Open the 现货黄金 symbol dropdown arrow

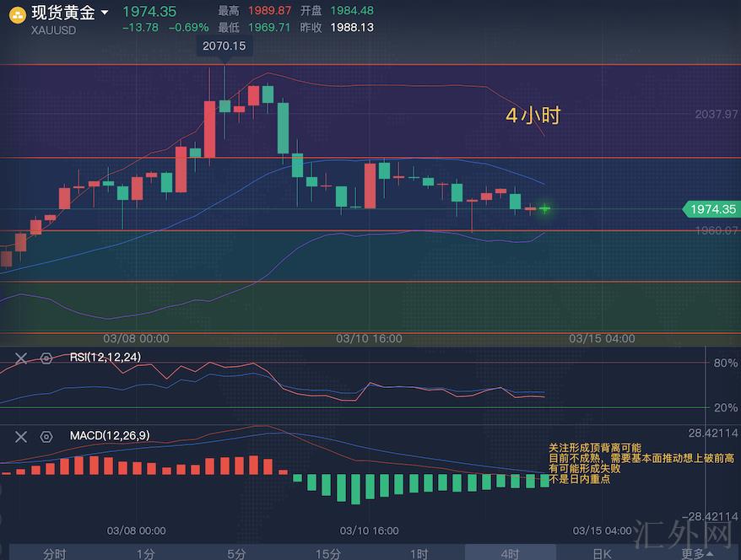[x=104, y=13]
